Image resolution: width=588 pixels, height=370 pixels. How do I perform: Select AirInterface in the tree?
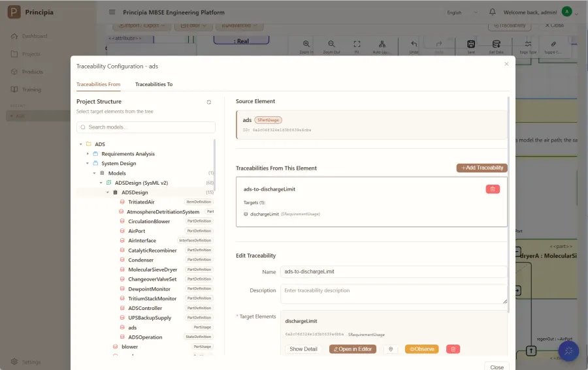142,240
